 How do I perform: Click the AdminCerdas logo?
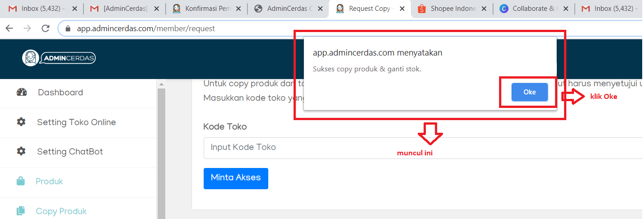(59, 58)
